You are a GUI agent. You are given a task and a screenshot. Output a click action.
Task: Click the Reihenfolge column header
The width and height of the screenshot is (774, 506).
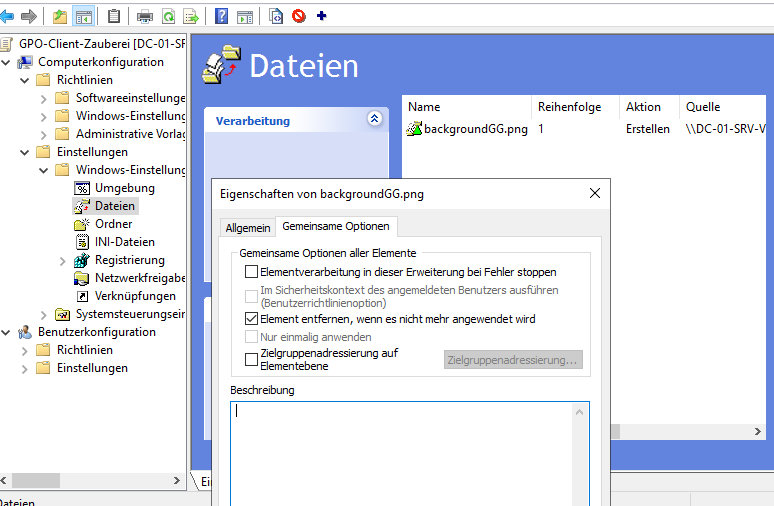569,107
